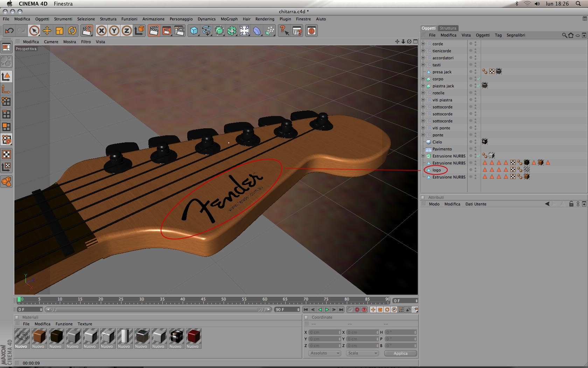The width and height of the screenshot is (588, 368).
Task: Click the eye icon in Object Manager header
Action: point(578,35)
